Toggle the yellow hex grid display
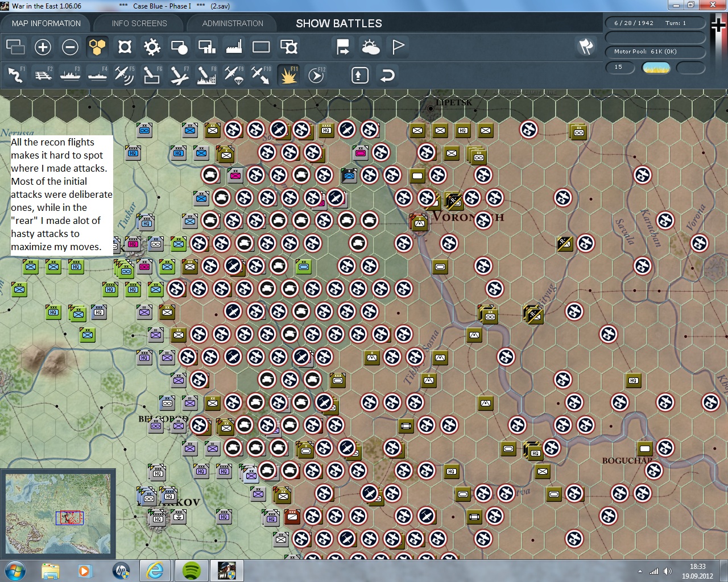Viewport: 728px width, 582px height. click(97, 47)
